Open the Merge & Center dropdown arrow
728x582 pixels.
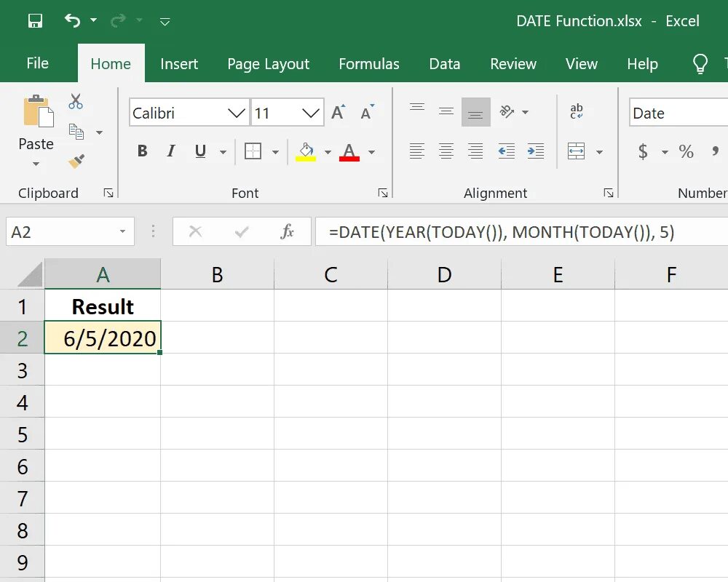(x=600, y=152)
